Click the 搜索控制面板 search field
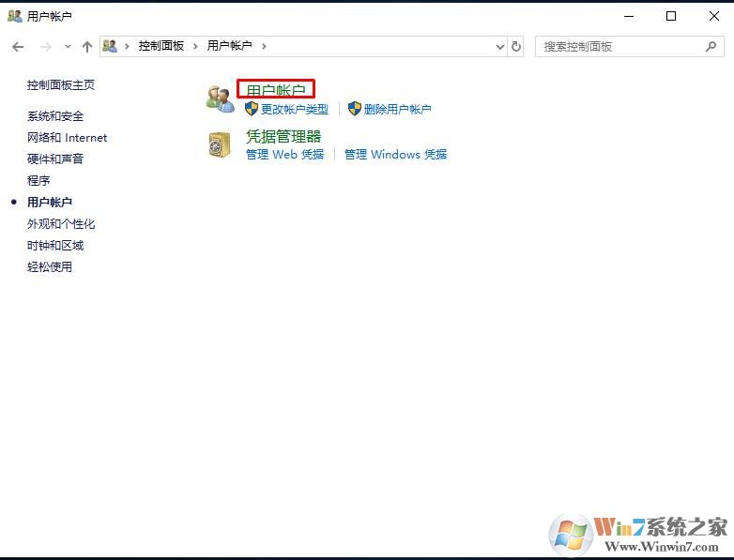The image size is (734, 560). click(621, 46)
